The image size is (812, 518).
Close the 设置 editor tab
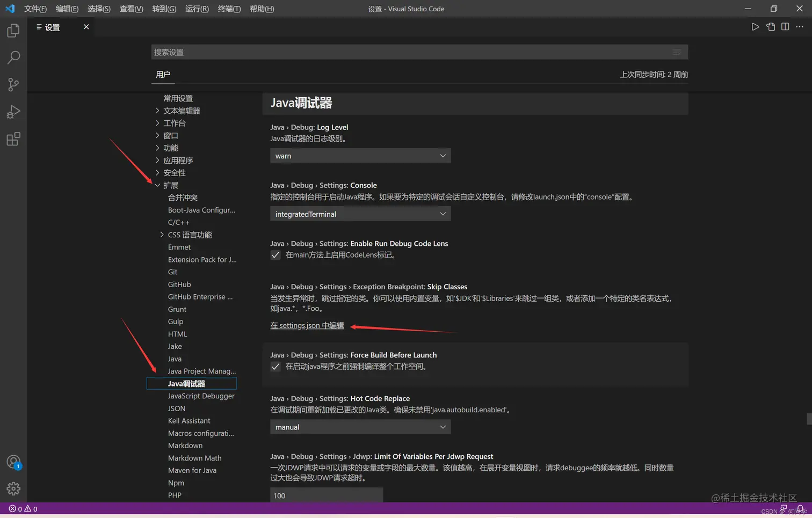[86, 27]
